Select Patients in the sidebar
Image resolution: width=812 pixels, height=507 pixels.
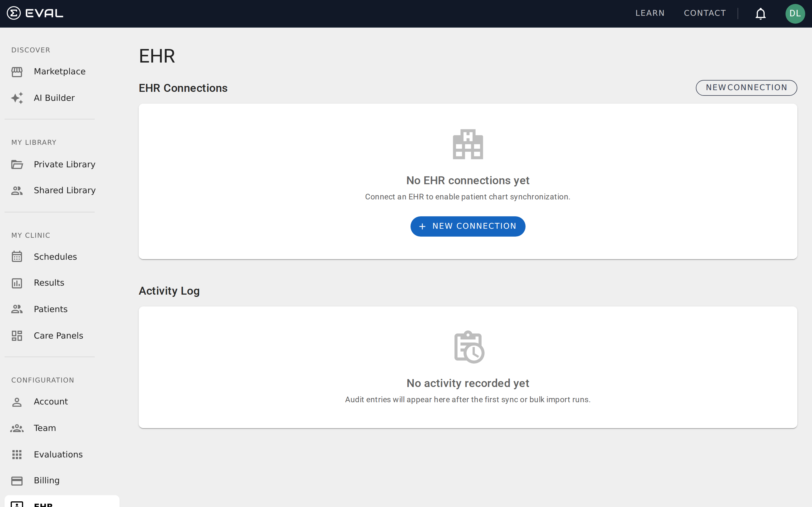click(50, 309)
